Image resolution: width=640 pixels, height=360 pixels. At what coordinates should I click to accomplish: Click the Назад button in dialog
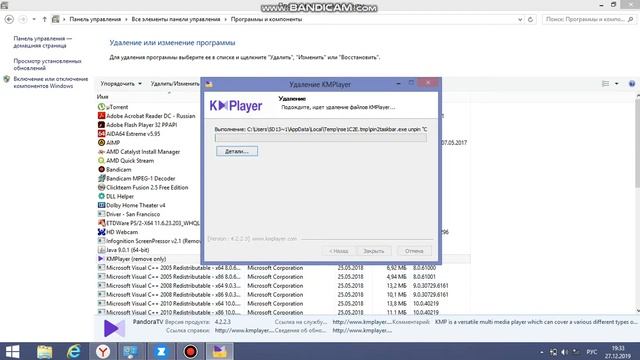pos(338,251)
